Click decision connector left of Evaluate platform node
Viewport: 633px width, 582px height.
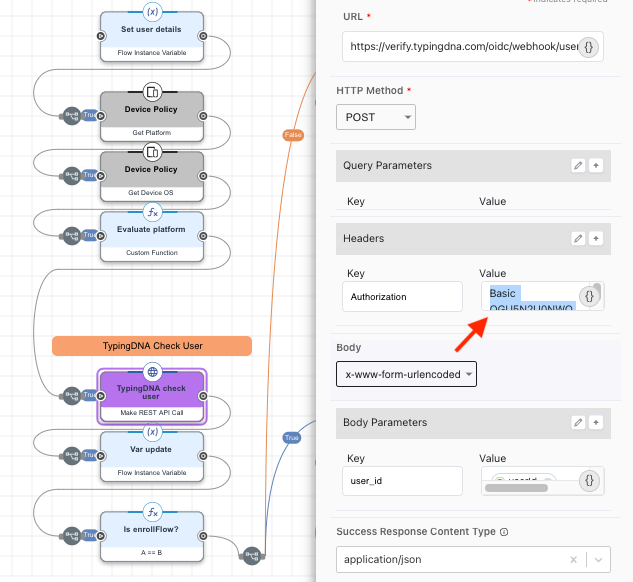[72, 236]
